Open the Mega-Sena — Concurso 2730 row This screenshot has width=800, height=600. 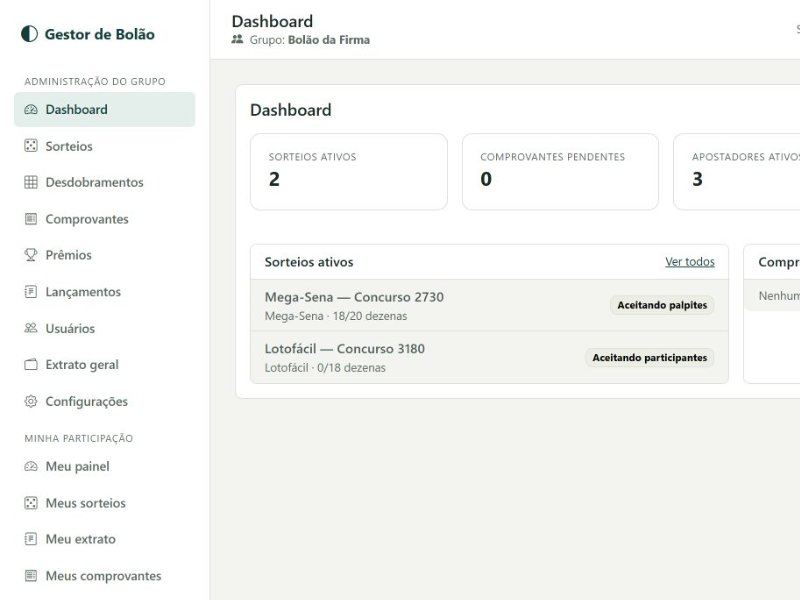pyautogui.click(x=489, y=305)
